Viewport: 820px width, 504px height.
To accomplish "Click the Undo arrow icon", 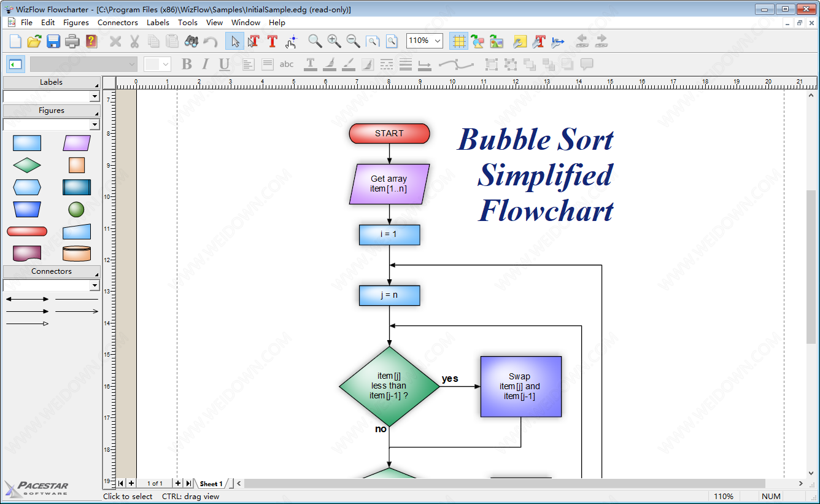I will click(211, 41).
